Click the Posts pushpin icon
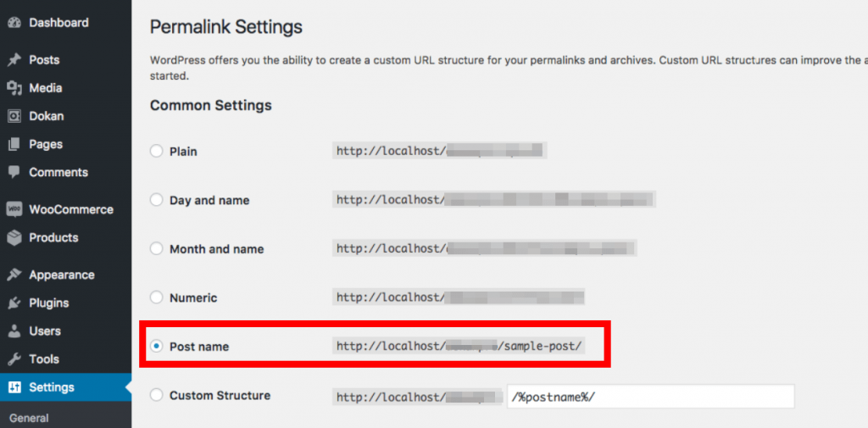The image size is (868, 428). [x=14, y=60]
